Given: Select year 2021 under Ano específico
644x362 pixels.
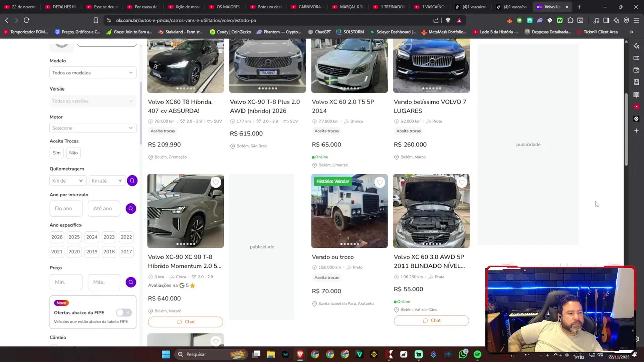Looking at the screenshot, I should [x=57, y=252].
